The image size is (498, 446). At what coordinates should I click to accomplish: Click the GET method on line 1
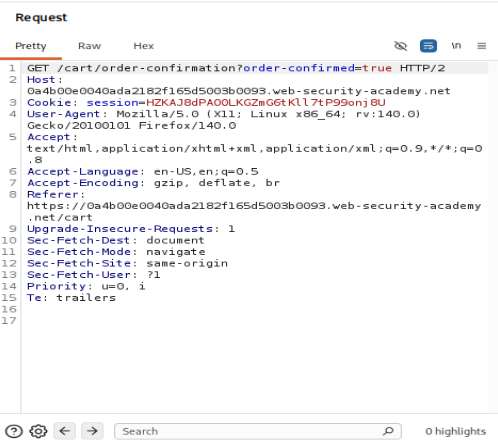(x=38, y=68)
